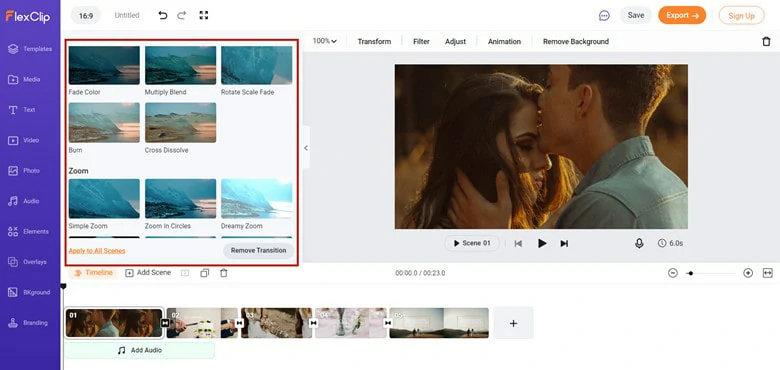Open the Text sidebar panel

[x=22, y=110]
